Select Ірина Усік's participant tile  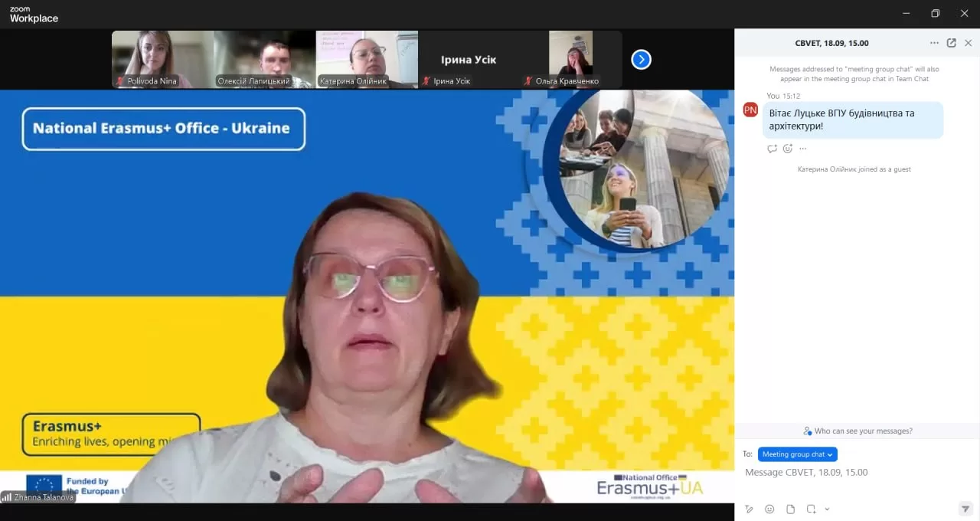coord(469,59)
